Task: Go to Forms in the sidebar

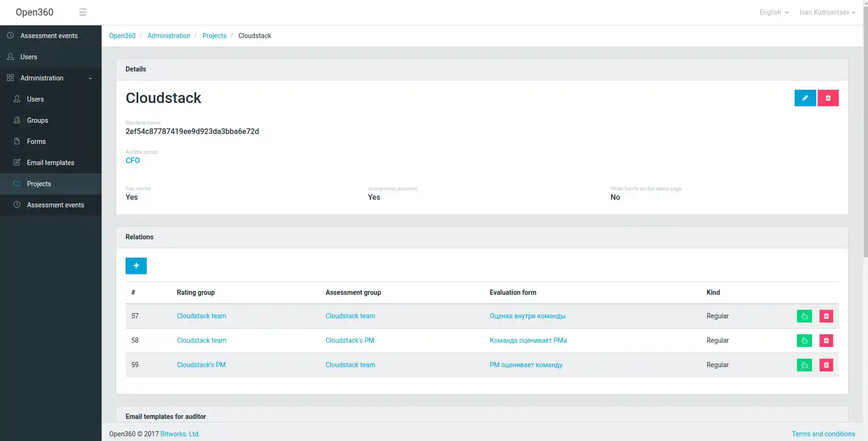Action: pos(36,142)
